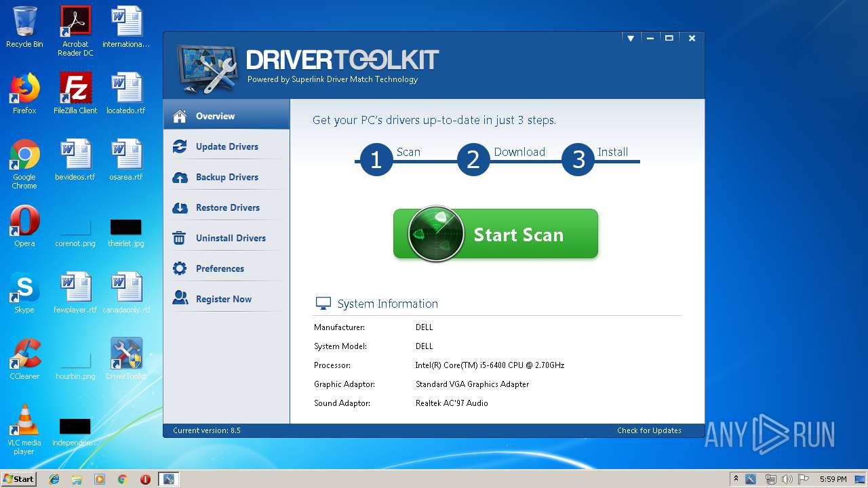Close the DriverToolkit window
This screenshot has width=868, height=488.
click(x=692, y=39)
